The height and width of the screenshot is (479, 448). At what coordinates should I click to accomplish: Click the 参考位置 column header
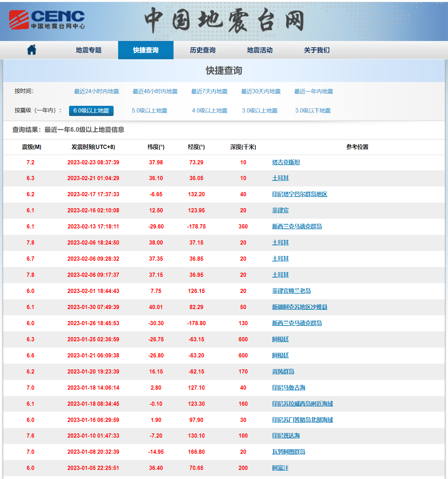click(x=358, y=147)
